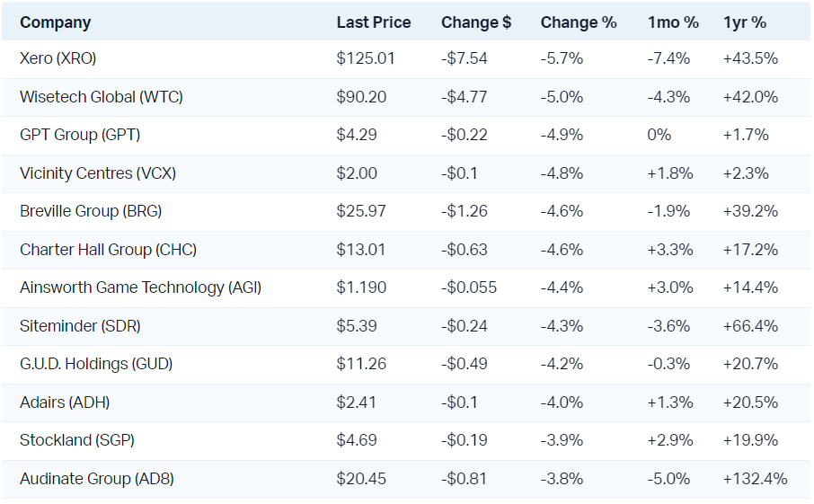Sort by Change % column header
This screenshot has width=814, height=504.
click(579, 22)
